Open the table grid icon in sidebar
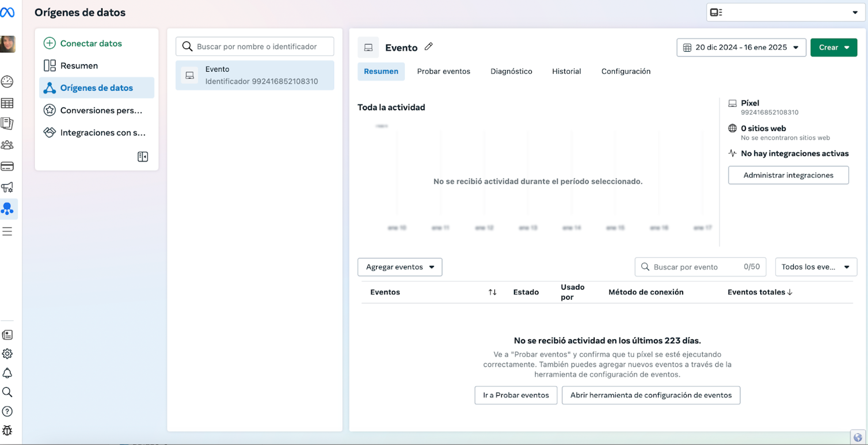This screenshot has width=868, height=445. point(7,103)
